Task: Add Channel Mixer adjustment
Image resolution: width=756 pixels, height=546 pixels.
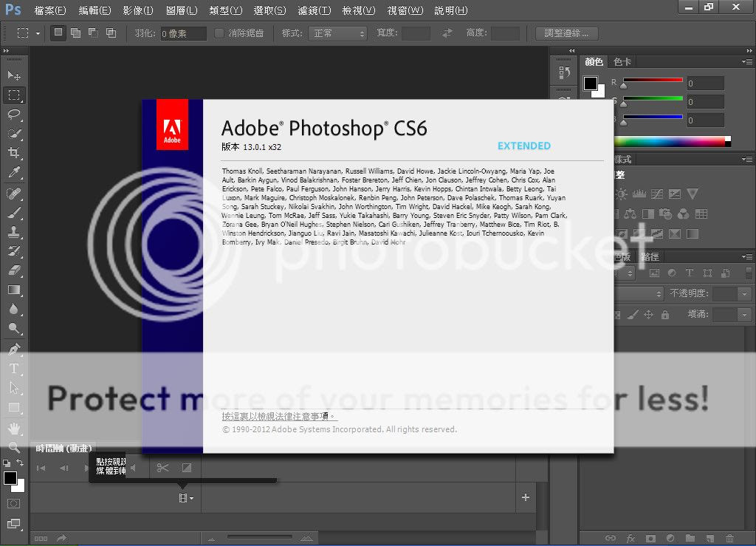Action: pos(684,214)
